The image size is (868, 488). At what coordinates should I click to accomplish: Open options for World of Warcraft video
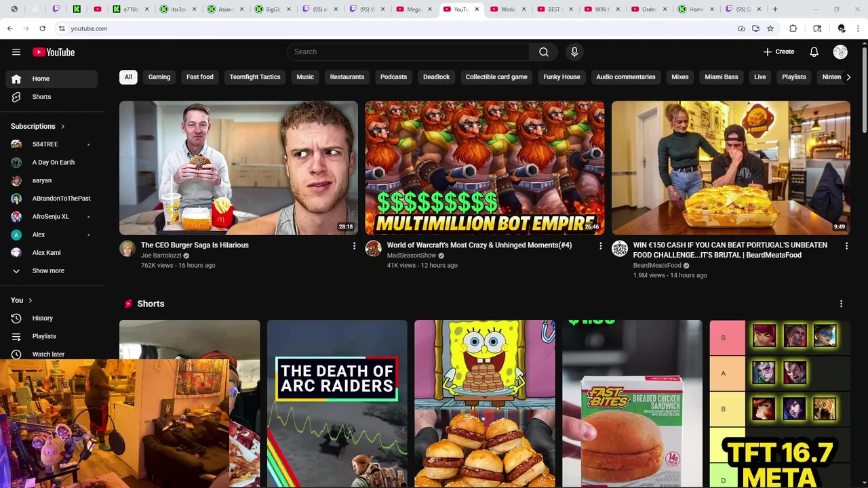point(600,246)
